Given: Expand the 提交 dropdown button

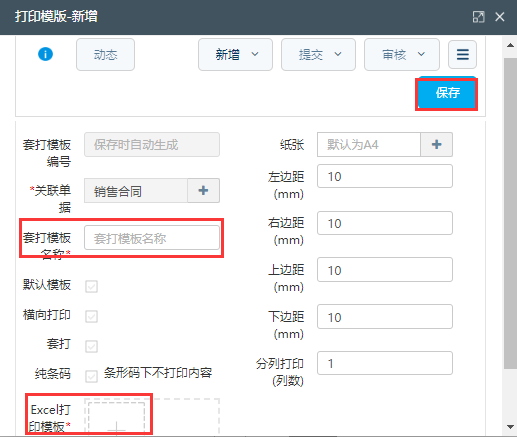Looking at the screenshot, I should point(318,54).
